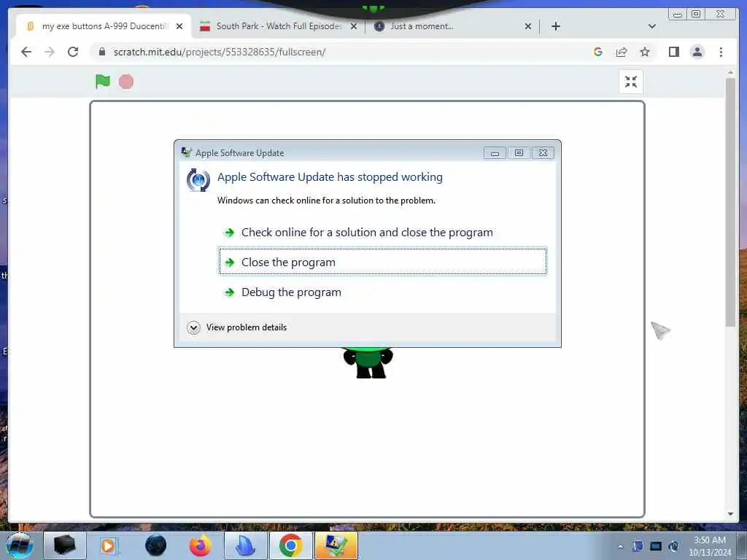Maximize the Apple Software Update dialog
The height and width of the screenshot is (560, 747).
click(x=519, y=153)
